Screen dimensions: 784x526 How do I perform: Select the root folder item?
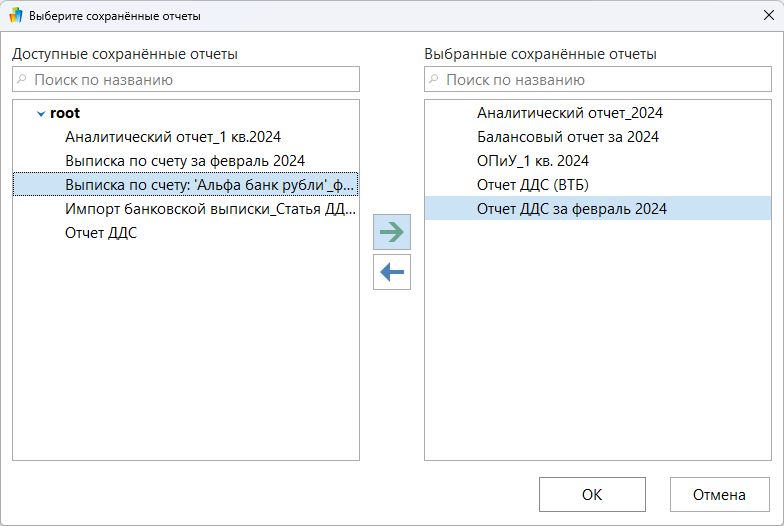point(65,113)
